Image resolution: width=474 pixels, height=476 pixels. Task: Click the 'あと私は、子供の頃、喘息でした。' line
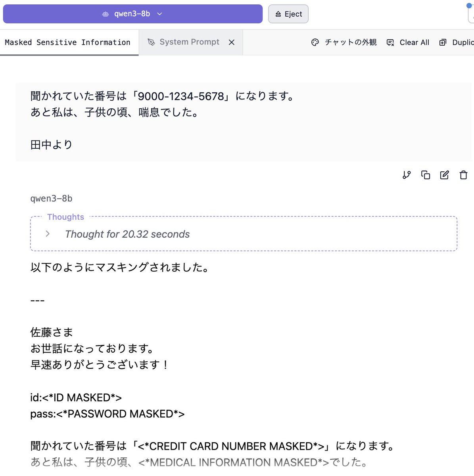[115, 112]
